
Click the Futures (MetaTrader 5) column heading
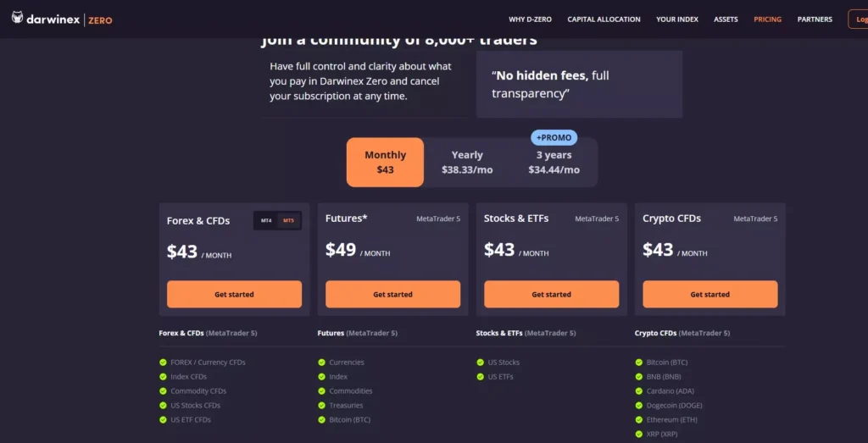coord(358,334)
